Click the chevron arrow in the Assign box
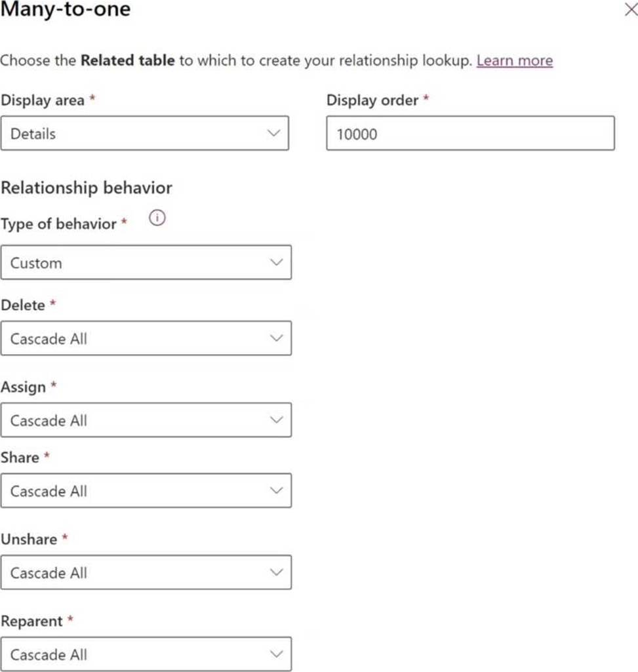The width and height of the screenshot is (638, 672). (x=277, y=420)
